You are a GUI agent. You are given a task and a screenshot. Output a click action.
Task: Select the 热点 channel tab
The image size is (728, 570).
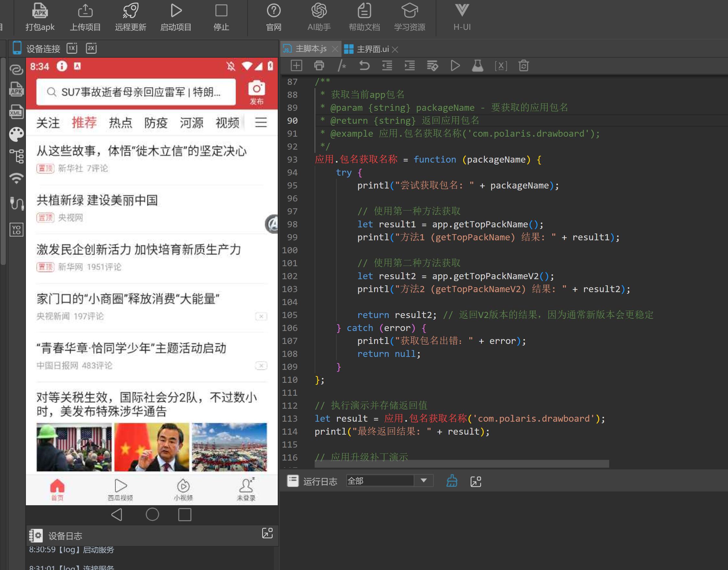(x=120, y=123)
